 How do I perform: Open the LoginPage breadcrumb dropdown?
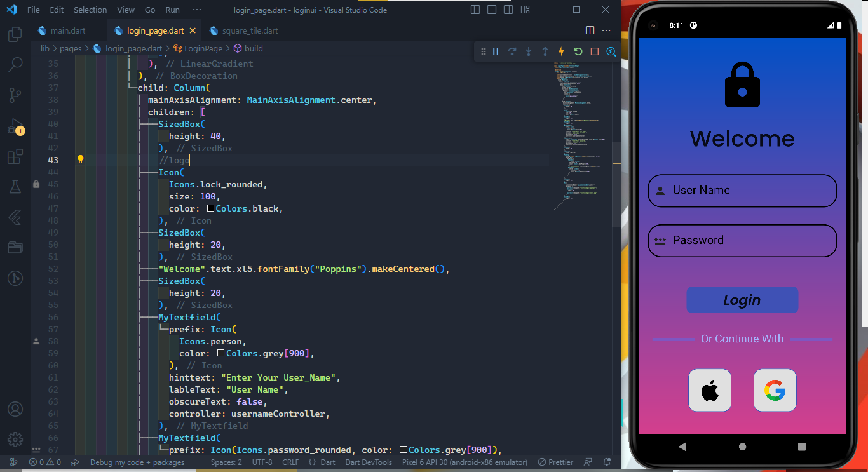click(x=203, y=48)
